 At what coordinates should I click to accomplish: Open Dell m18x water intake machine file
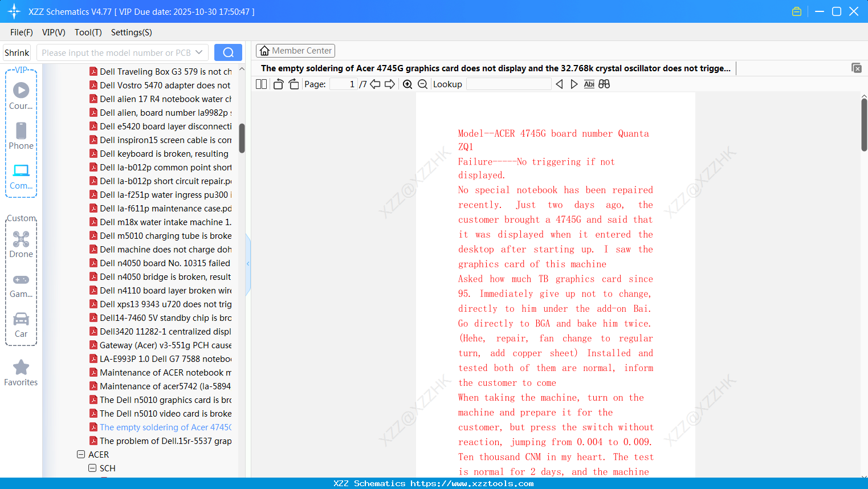[x=161, y=222]
